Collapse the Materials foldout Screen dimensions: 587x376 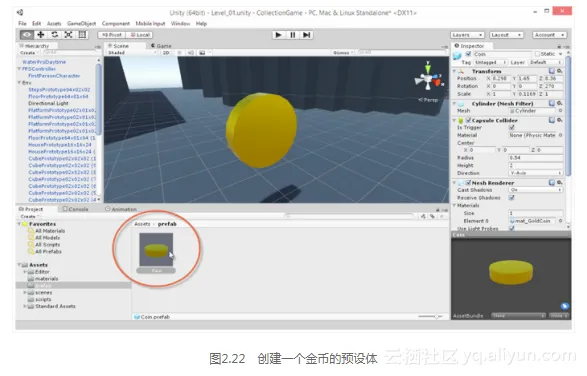click(454, 205)
